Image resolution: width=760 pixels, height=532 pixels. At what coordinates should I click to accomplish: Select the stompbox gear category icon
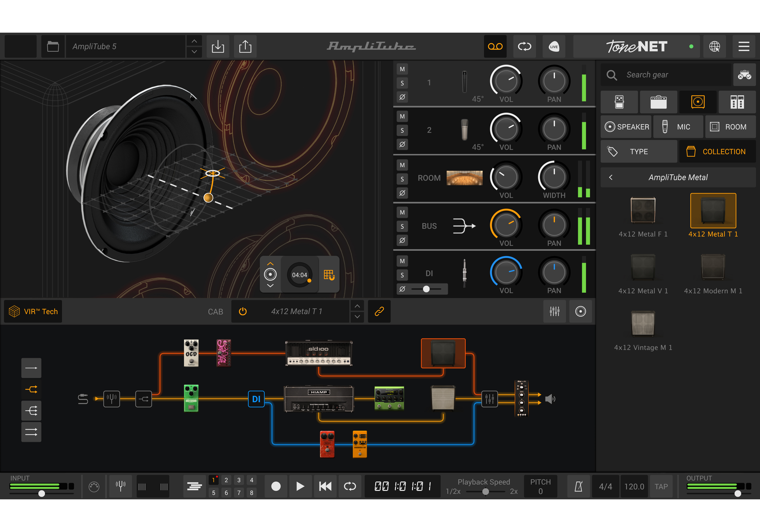[x=619, y=102]
